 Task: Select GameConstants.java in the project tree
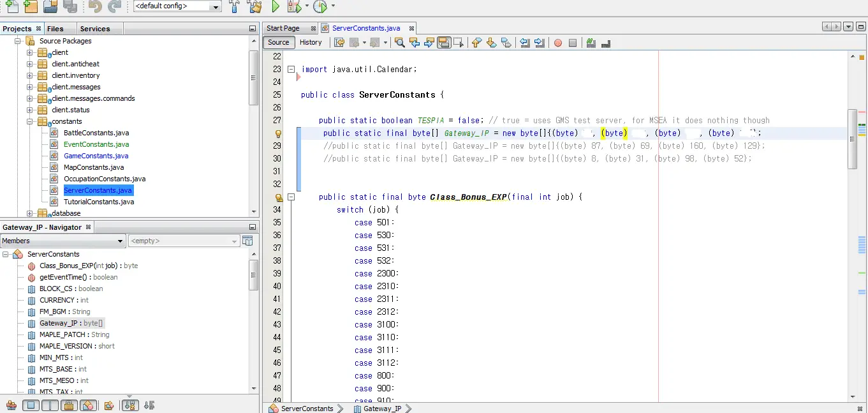pos(96,156)
